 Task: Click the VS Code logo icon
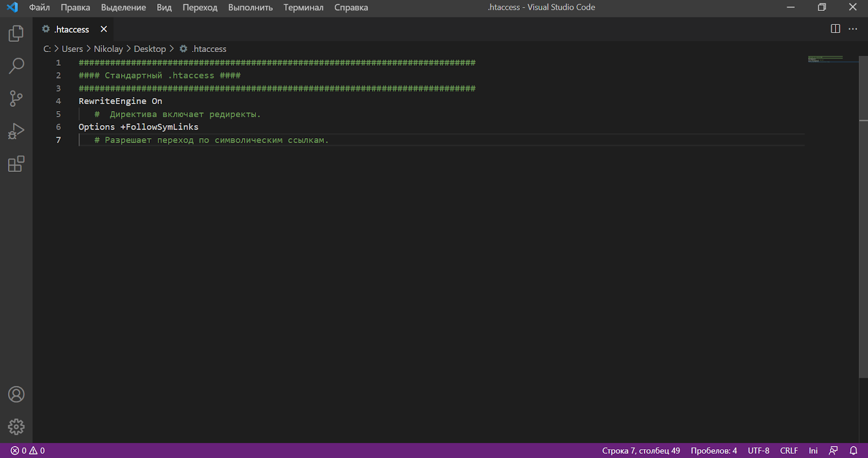(12, 7)
